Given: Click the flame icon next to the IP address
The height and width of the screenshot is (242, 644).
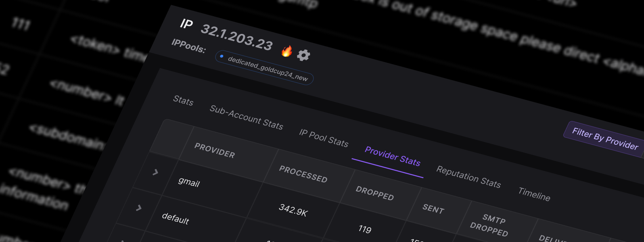Looking at the screenshot, I should 286,51.
